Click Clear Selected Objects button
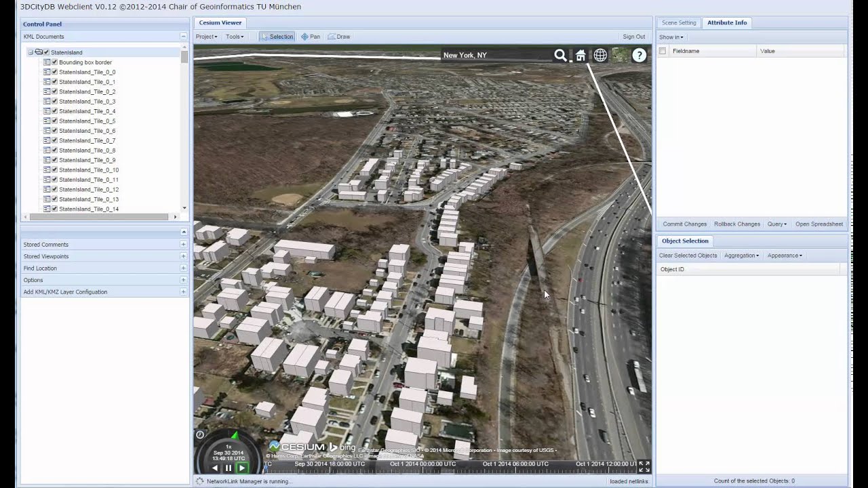The image size is (868, 488). pyautogui.click(x=688, y=256)
